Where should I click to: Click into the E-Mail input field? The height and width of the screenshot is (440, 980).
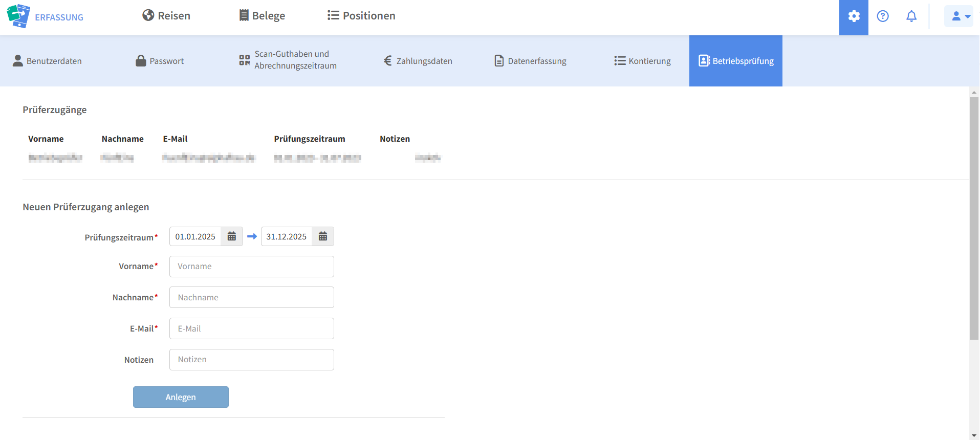[251, 328]
